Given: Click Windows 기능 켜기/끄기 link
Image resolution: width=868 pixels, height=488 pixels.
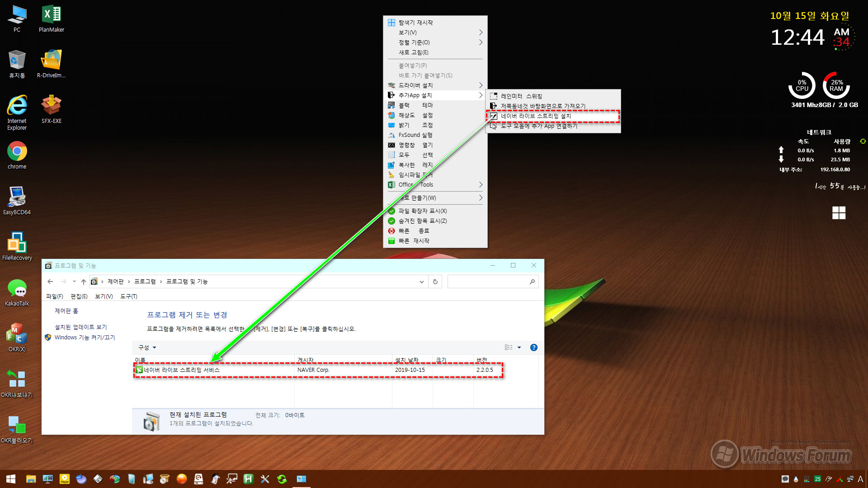Looking at the screenshot, I should 84,337.
